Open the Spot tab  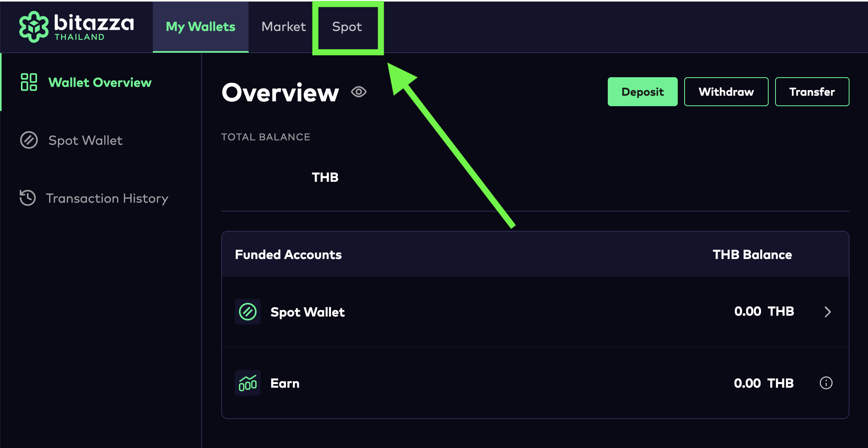pos(347,27)
